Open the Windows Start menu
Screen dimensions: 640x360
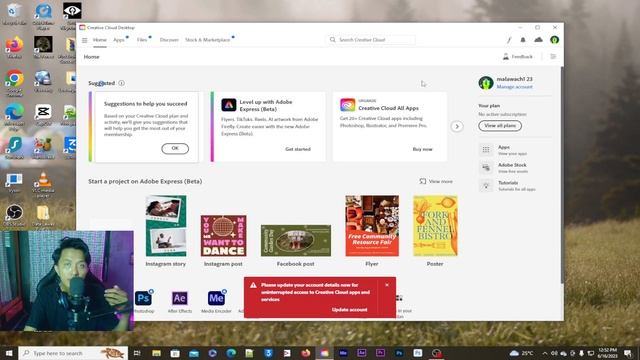[9, 353]
